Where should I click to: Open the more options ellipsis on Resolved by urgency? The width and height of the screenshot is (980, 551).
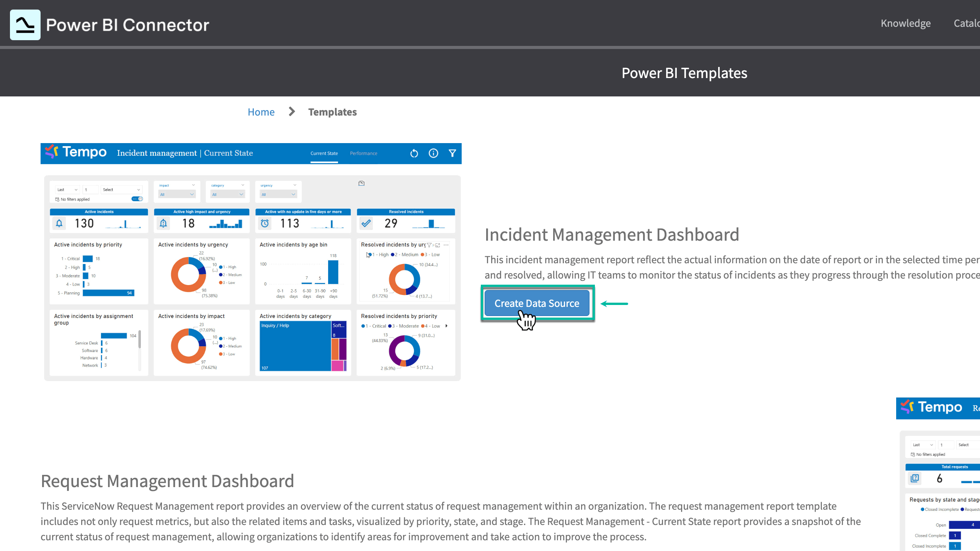[446, 245]
